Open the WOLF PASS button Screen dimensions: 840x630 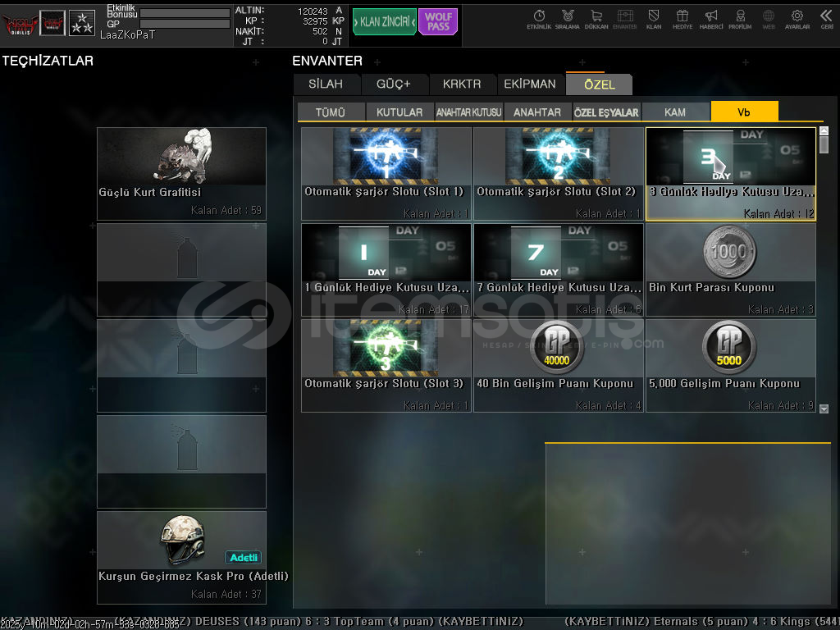point(438,22)
